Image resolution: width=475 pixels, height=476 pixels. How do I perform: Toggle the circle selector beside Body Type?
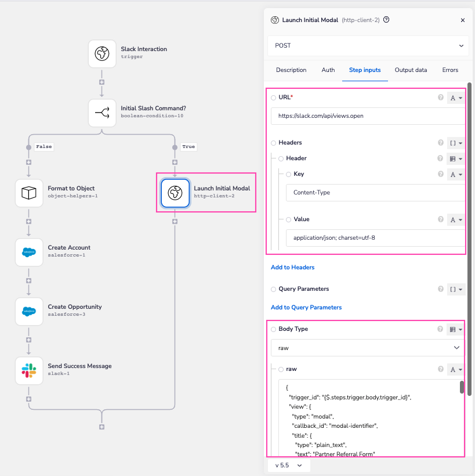tap(273, 329)
